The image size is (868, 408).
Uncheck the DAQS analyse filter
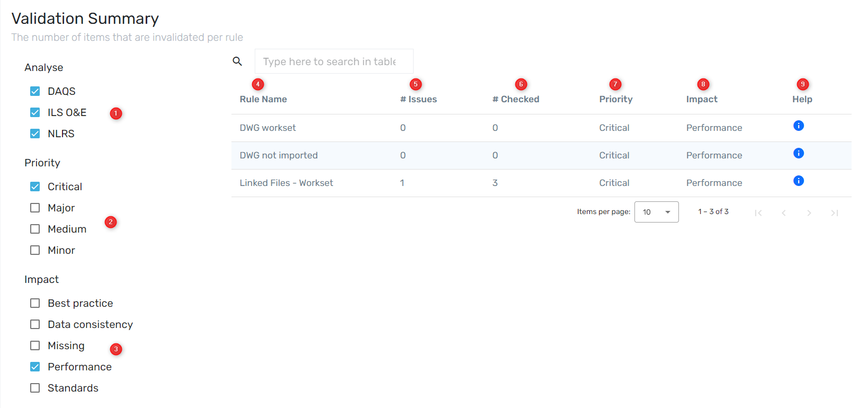(x=35, y=91)
